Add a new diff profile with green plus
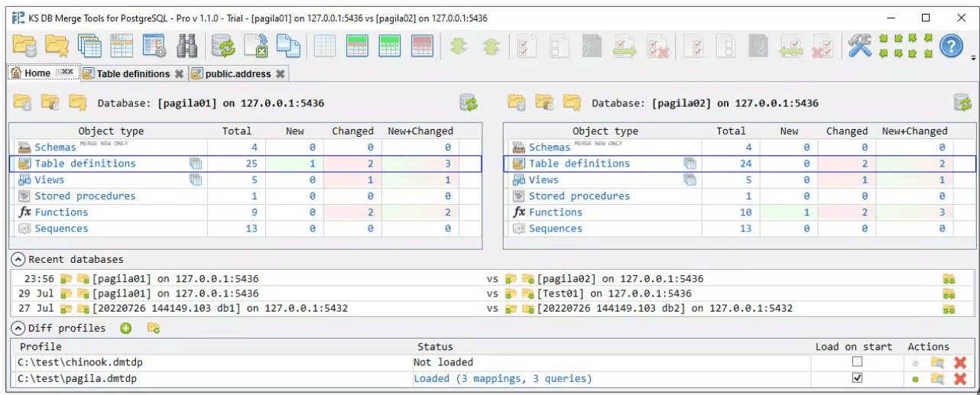Viewport: 980px width, 395px height. click(125, 328)
